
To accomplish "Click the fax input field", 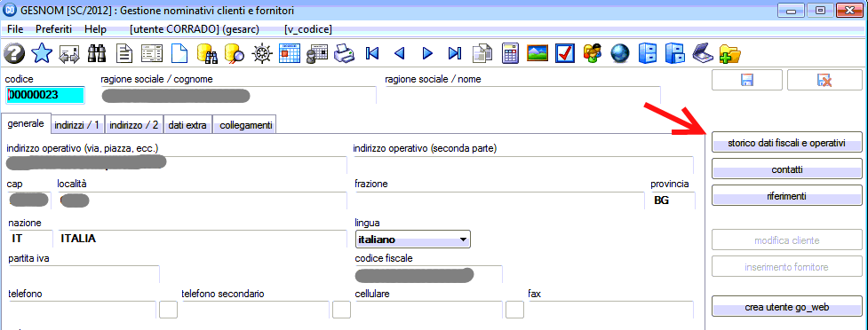I will (610, 310).
